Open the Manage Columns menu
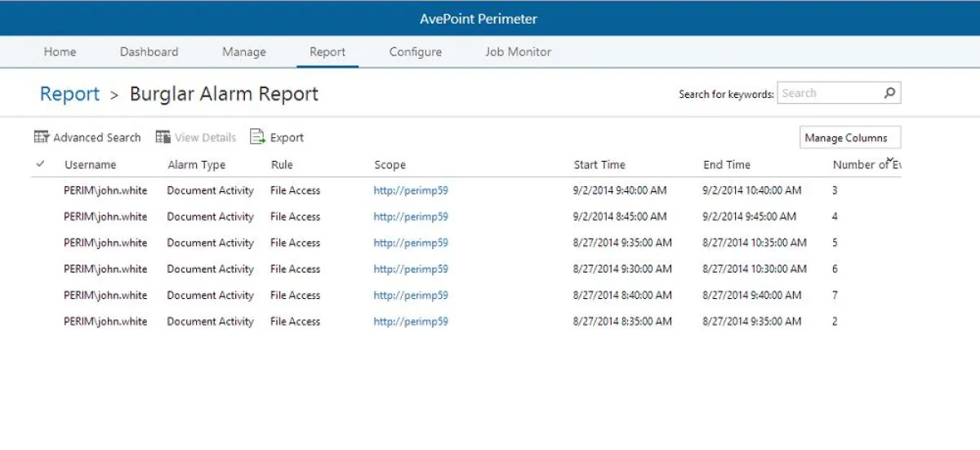Viewport: 980px width, 450px height. [849, 138]
